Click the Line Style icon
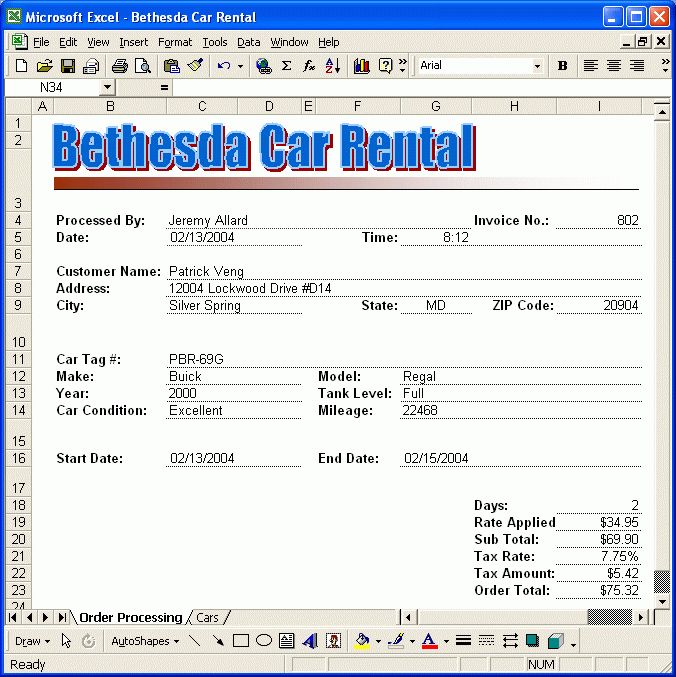The height and width of the screenshot is (677, 676). [x=463, y=641]
